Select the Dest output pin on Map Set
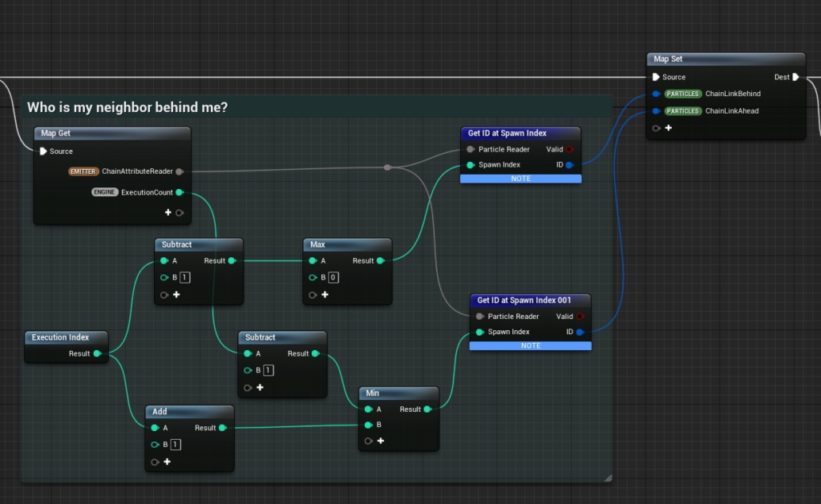821x504 pixels. pos(796,77)
